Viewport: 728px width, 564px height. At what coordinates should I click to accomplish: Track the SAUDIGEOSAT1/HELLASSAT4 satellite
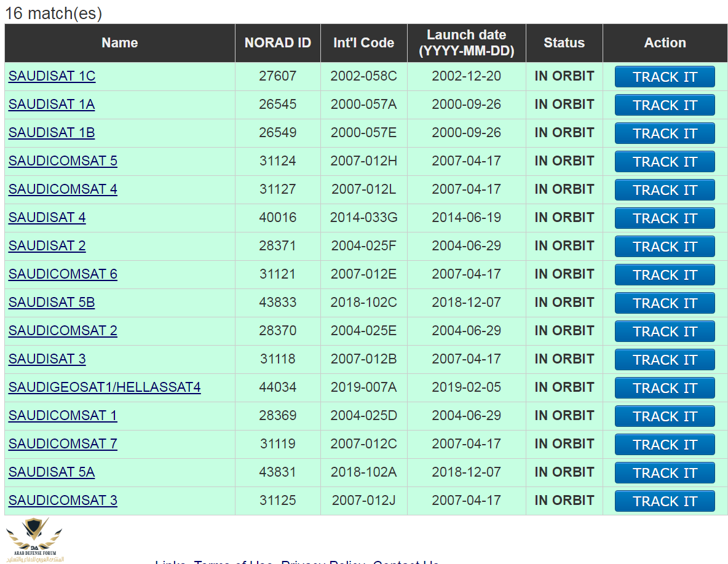click(665, 388)
